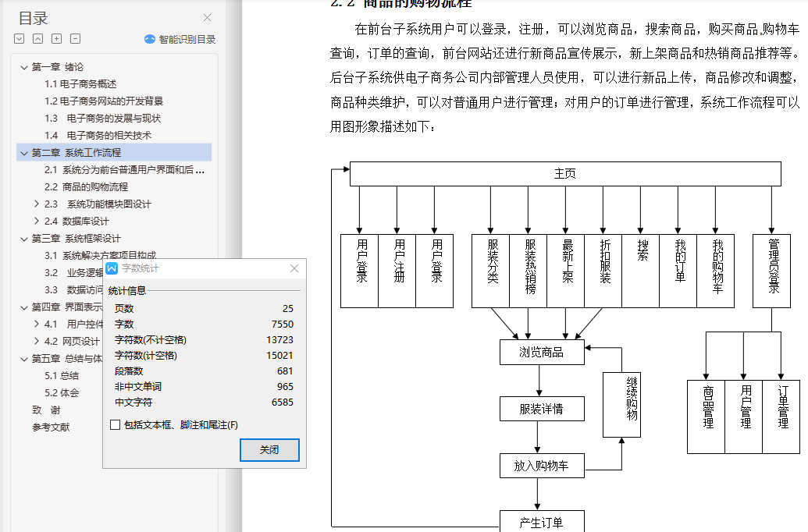
Task: Click the 用户注册 flowchart box
Action: (x=397, y=271)
